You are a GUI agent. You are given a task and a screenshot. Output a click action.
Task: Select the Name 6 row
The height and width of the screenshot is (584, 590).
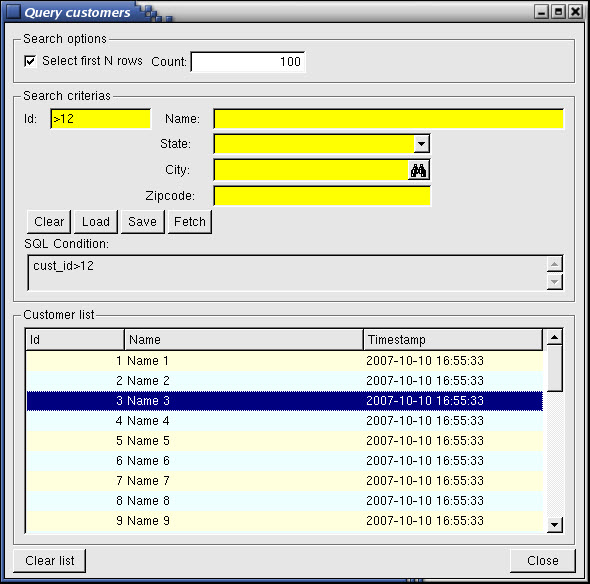pyautogui.click(x=284, y=461)
